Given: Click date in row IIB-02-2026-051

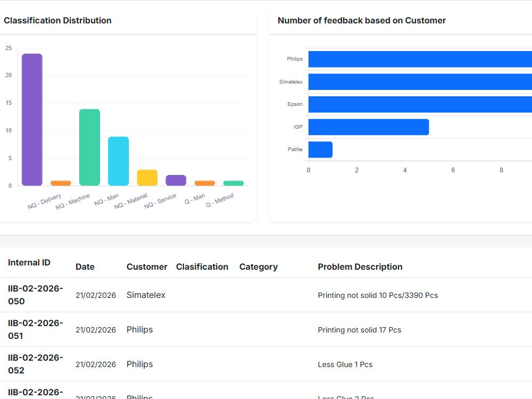Looking at the screenshot, I should click(96, 330).
